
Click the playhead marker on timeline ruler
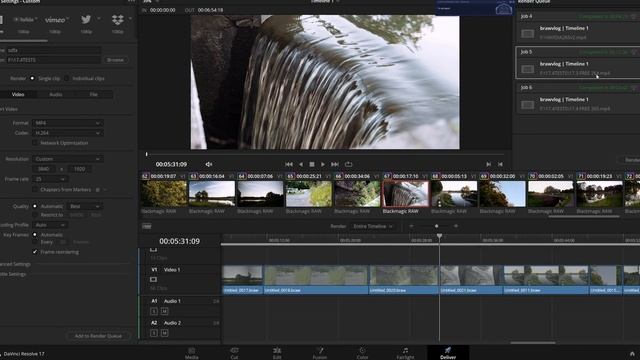click(x=440, y=236)
